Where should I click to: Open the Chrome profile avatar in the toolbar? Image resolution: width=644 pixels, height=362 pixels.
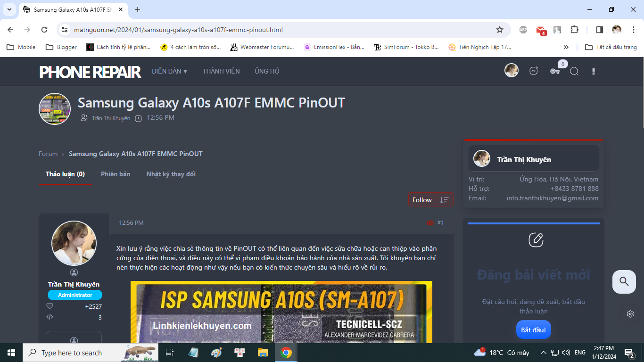pyautogui.click(x=617, y=30)
